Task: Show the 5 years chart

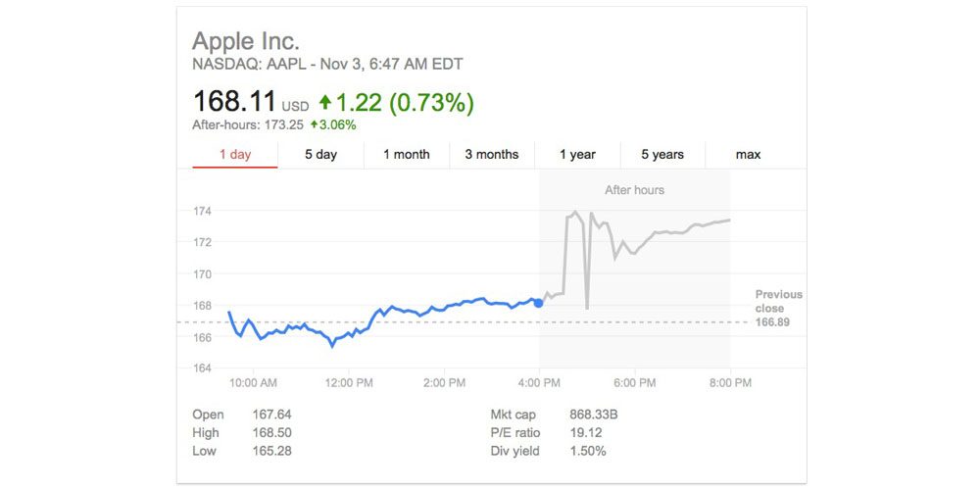Action: (x=662, y=155)
